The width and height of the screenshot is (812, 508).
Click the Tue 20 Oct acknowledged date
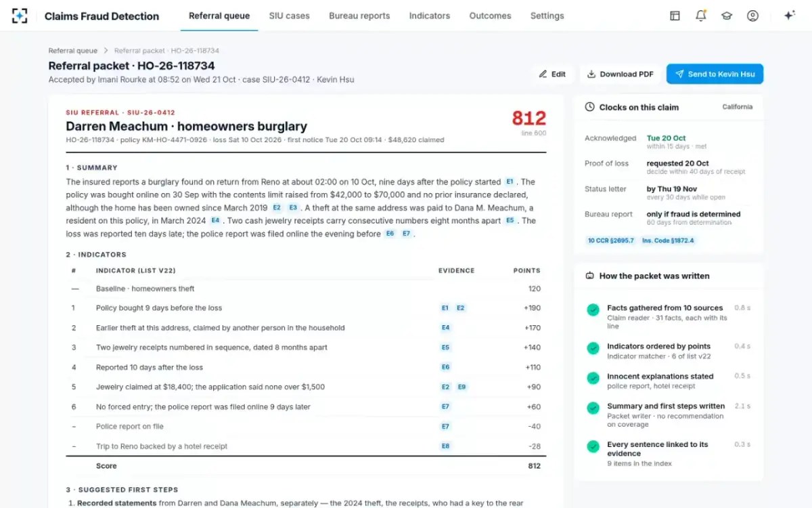click(x=667, y=138)
